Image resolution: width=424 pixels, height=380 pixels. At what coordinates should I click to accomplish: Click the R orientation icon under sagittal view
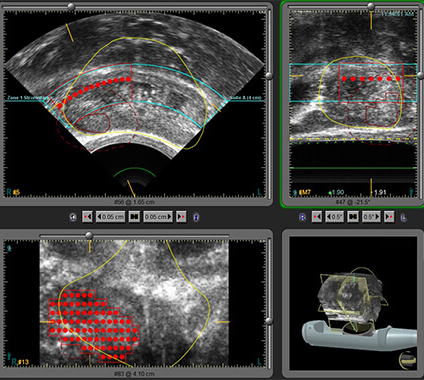302,218
